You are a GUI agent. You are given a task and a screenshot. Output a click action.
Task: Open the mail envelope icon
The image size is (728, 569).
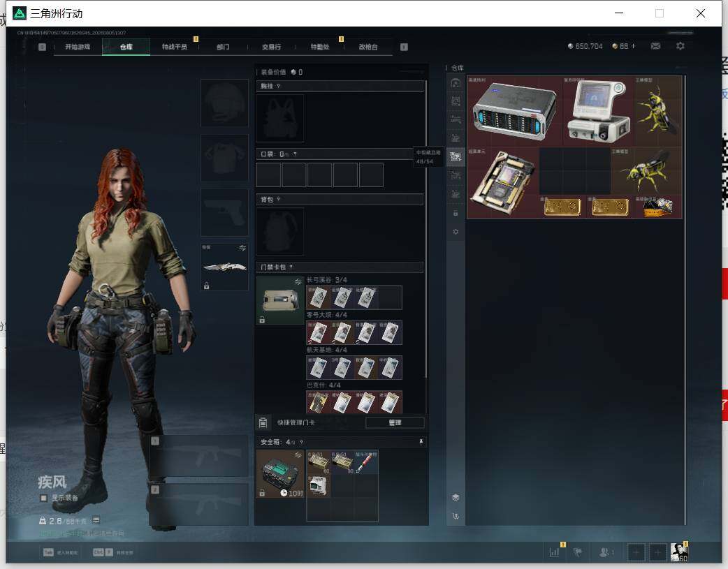655,46
